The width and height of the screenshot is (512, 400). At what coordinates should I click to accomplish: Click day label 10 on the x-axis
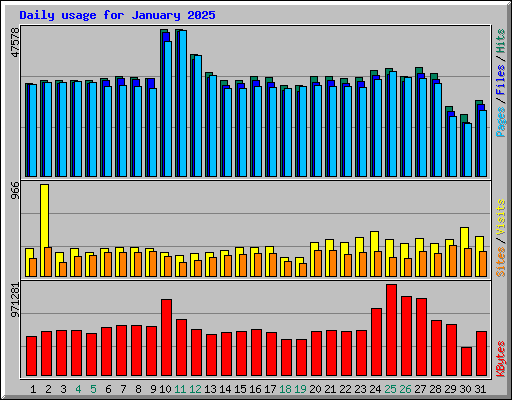click(165, 389)
